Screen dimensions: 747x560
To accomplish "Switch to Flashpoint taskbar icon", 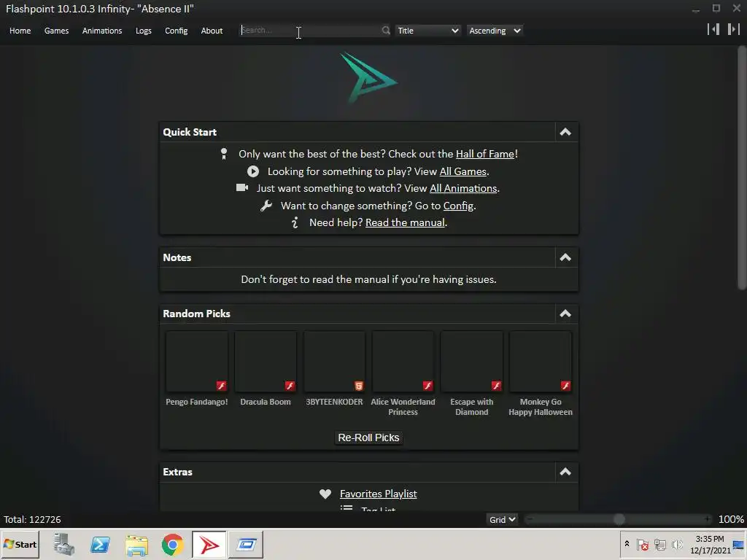I will pos(209,544).
